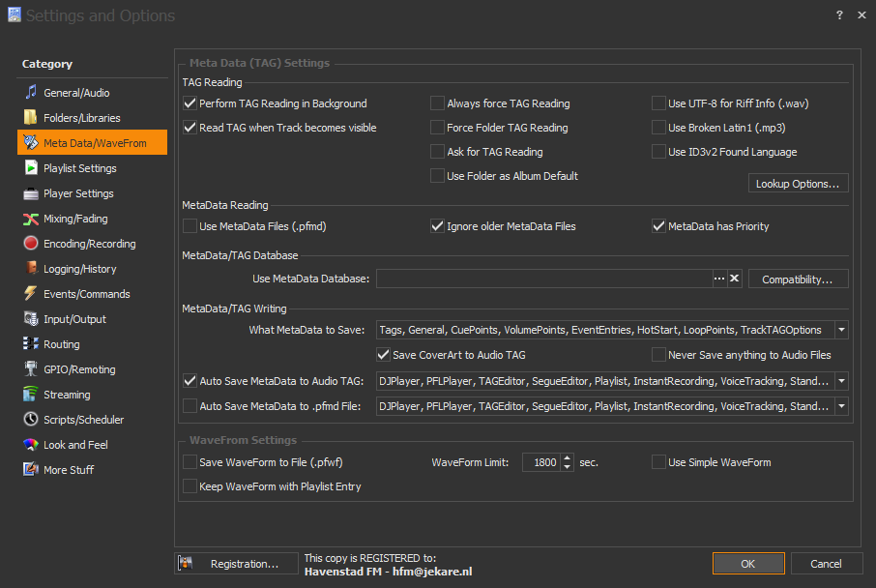Image resolution: width=876 pixels, height=588 pixels.
Task: Uncheck Save CoverArt to Audio TAG
Action: click(x=383, y=355)
